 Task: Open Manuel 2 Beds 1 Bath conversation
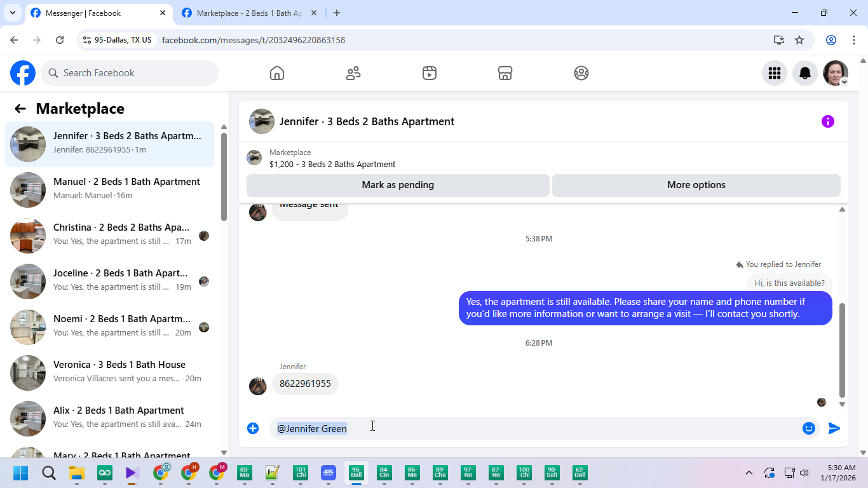[109, 190]
